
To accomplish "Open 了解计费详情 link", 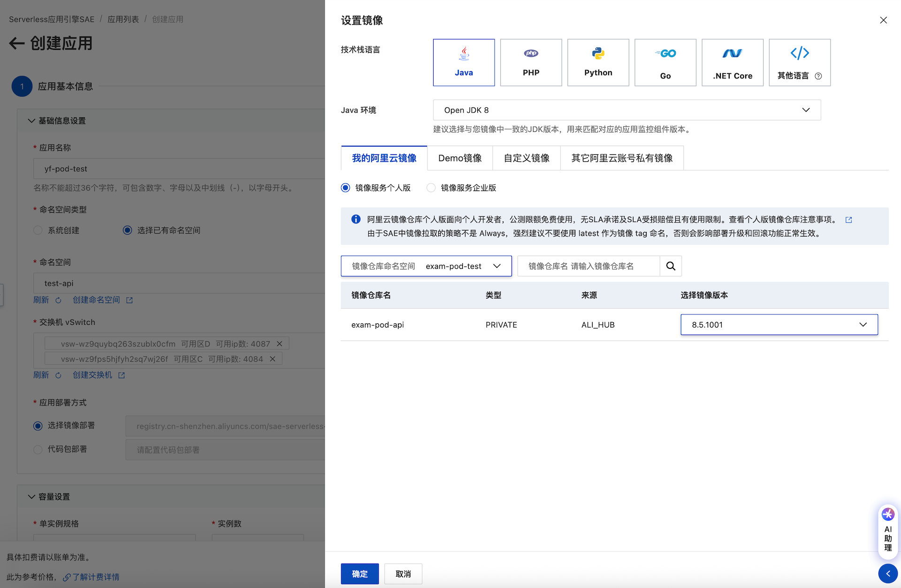I will tap(96, 577).
